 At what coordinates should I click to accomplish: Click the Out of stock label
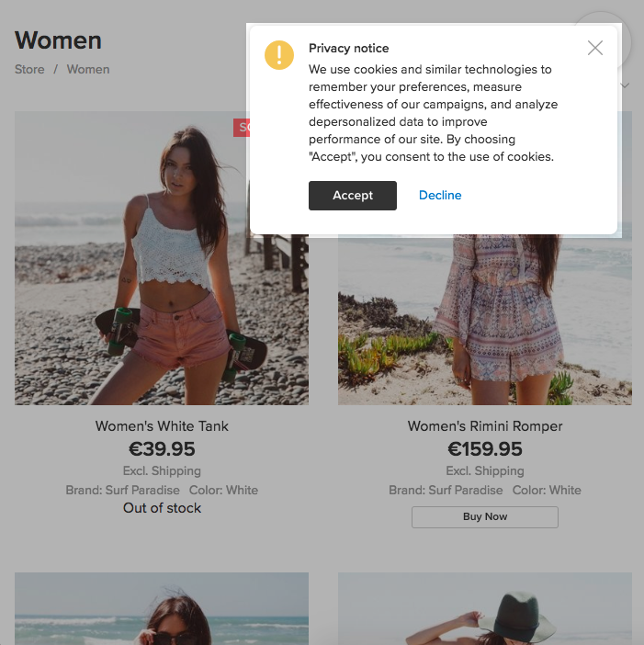[162, 508]
